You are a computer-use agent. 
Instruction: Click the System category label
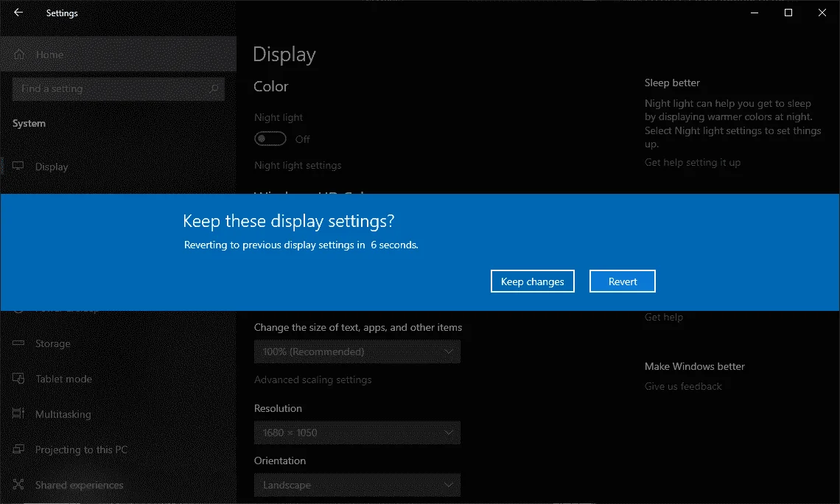[x=29, y=123]
